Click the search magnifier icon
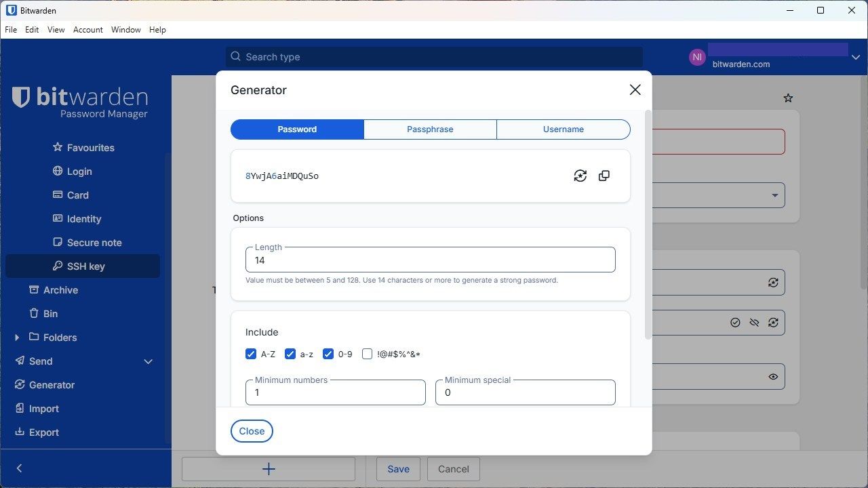Image resolution: width=868 pixels, height=488 pixels. coord(235,56)
